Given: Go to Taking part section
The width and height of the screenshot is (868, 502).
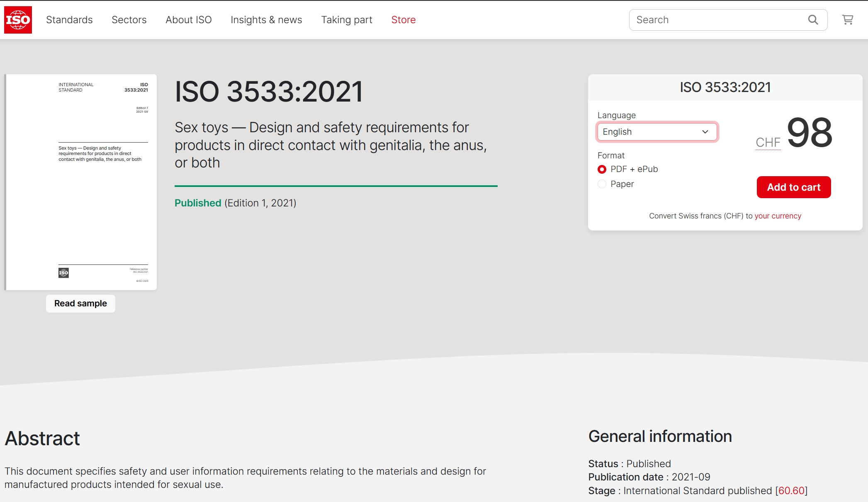Looking at the screenshot, I should tap(347, 20).
